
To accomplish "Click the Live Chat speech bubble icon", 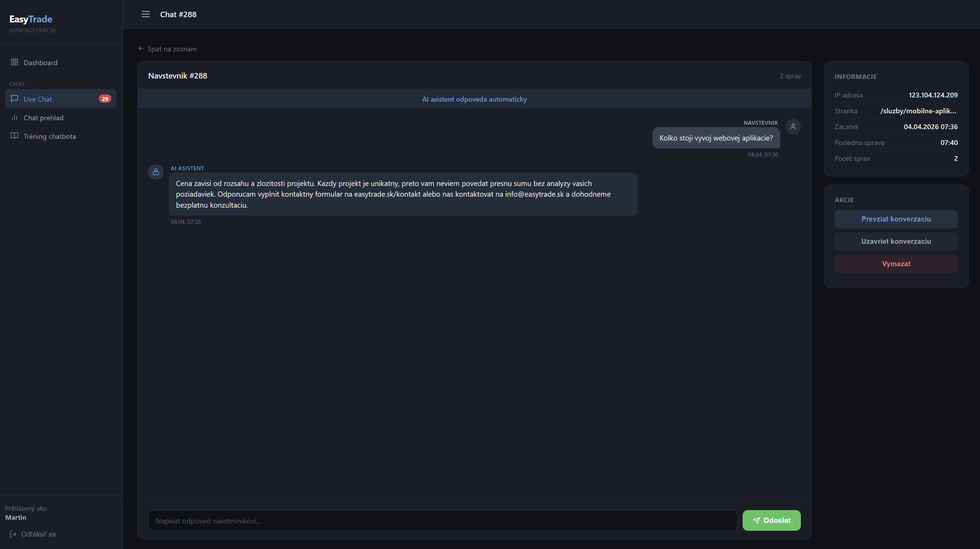I will pyautogui.click(x=14, y=99).
